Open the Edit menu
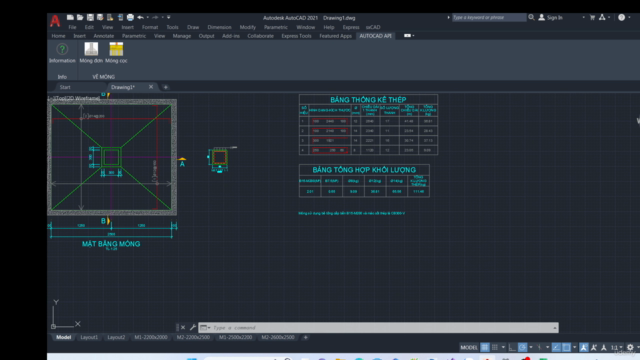The height and width of the screenshot is (360, 640). pos(89,27)
